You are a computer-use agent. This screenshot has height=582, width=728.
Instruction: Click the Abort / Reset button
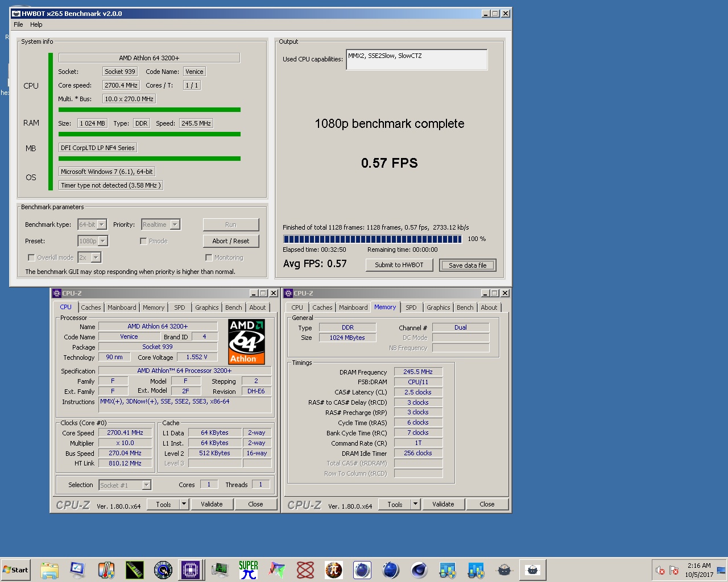click(230, 241)
